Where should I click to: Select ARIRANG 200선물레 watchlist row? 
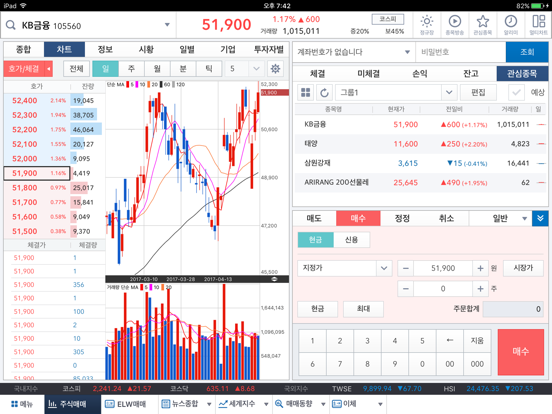click(x=420, y=182)
